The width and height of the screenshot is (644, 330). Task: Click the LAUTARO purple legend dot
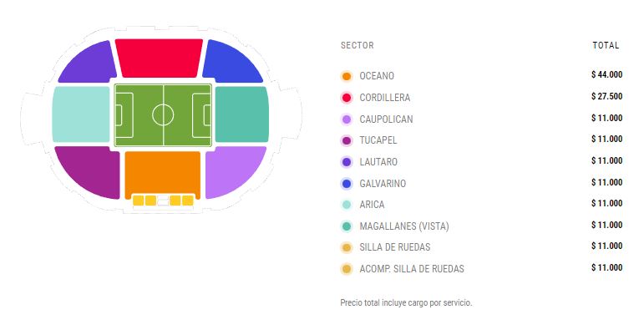[x=347, y=162]
